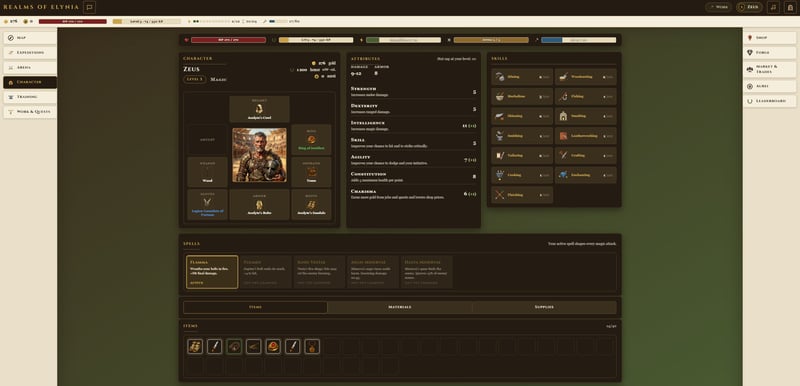Select the Enchanting skill icon
800x386 pixels.
click(x=563, y=175)
